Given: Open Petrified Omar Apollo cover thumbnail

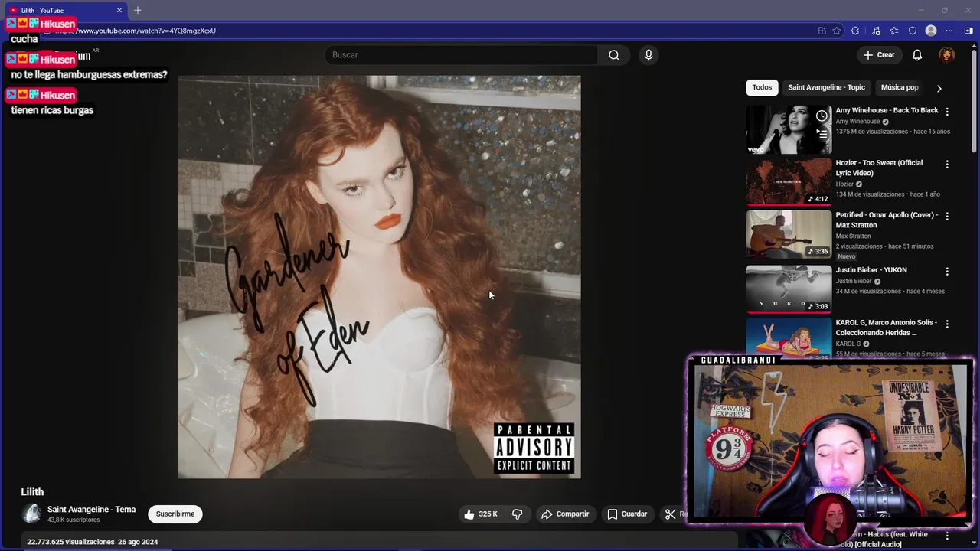Looking at the screenshot, I should [x=789, y=234].
